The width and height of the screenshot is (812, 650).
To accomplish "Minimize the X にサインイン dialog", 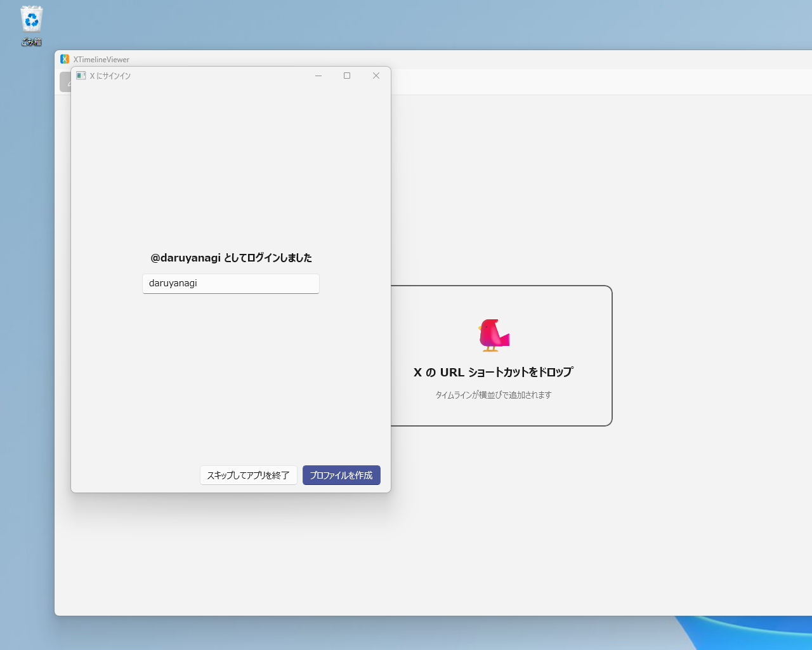I will point(318,76).
